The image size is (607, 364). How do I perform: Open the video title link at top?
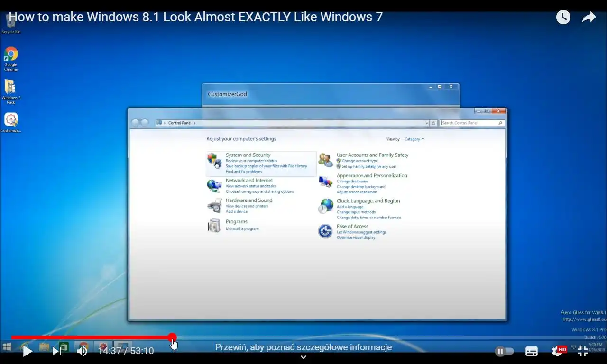pyautogui.click(x=195, y=18)
